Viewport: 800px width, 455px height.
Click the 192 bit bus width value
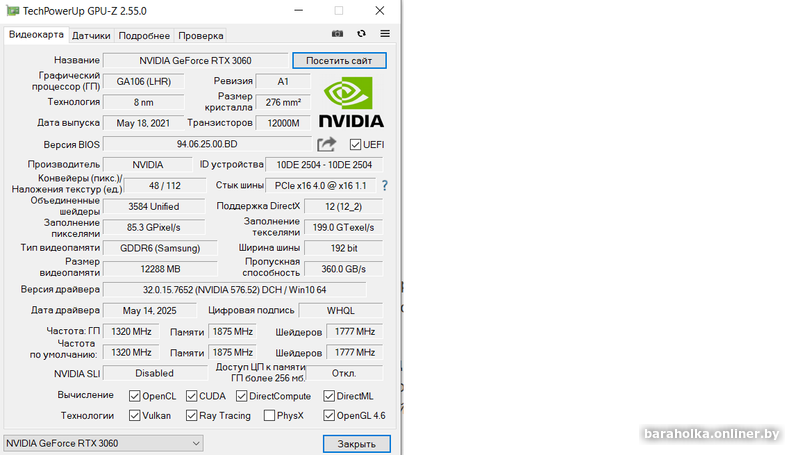[343, 248]
